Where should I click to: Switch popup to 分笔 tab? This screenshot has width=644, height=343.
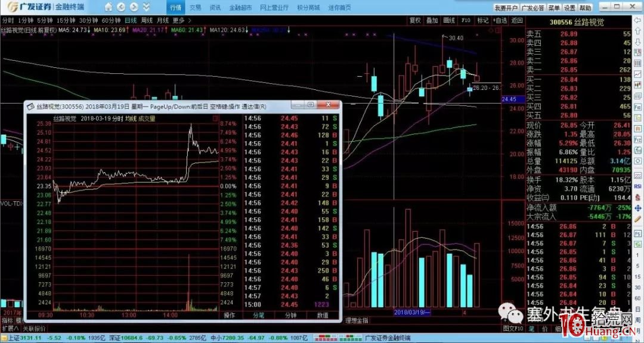[x=259, y=315]
